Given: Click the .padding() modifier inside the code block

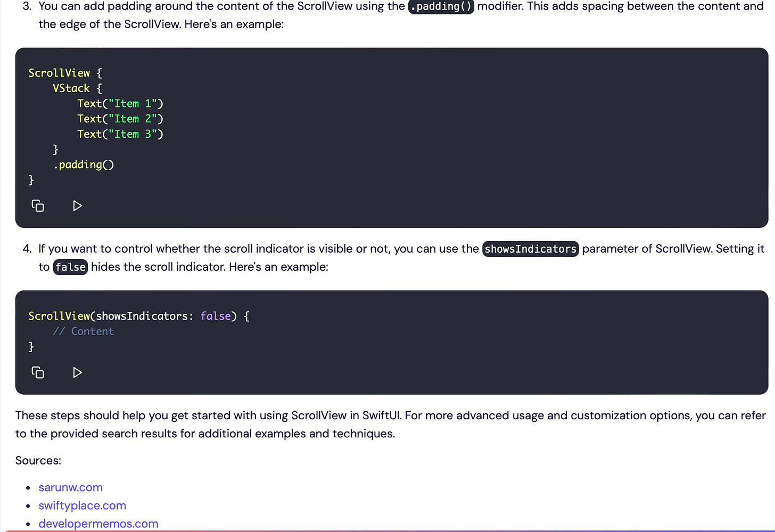Looking at the screenshot, I should coord(84,164).
